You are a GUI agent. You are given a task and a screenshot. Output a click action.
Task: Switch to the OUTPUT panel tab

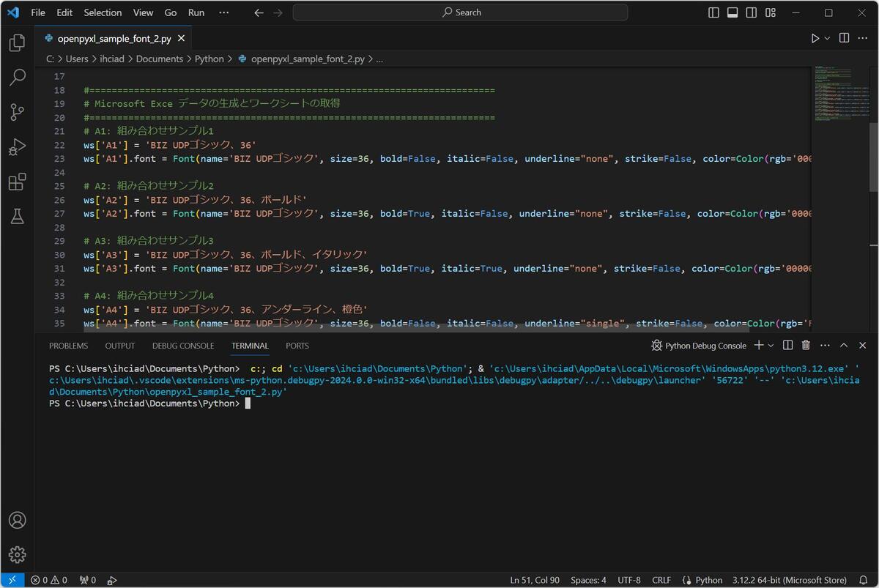(x=120, y=346)
